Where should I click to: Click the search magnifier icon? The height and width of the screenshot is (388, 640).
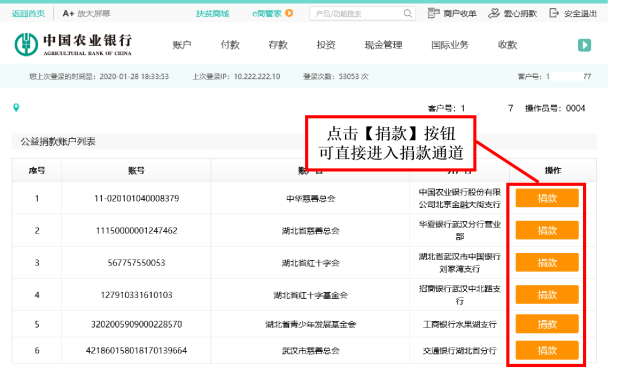(407, 13)
